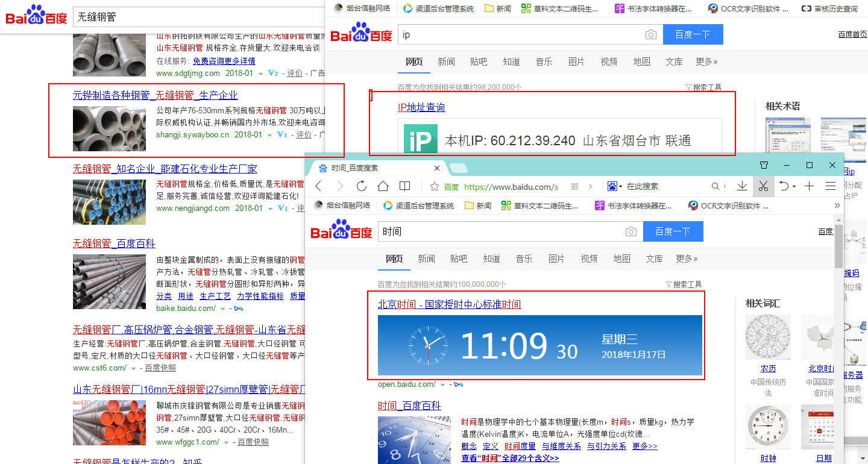Open 搜索工具 filter in the 时间 results

[x=684, y=284]
